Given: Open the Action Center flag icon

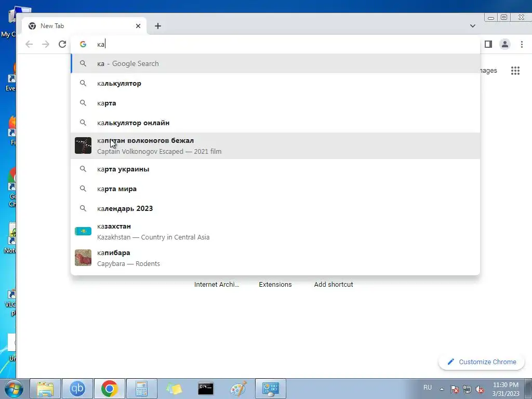Looking at the screenshot, I should [455, 389].
